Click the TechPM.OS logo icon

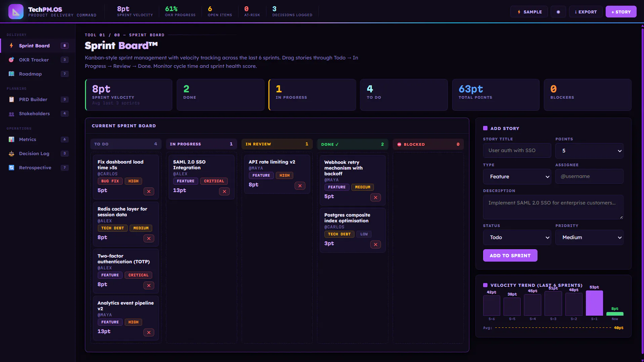click(x=16, y=12)
